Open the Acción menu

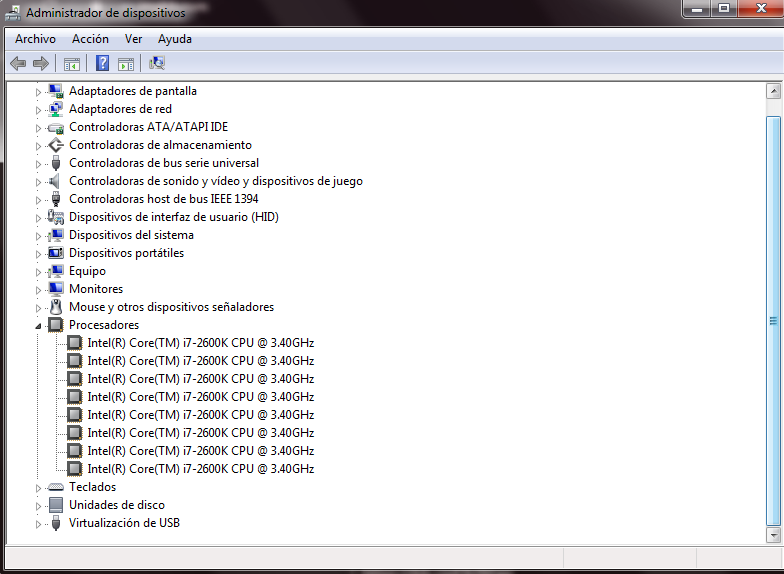(x=90, y=39)
